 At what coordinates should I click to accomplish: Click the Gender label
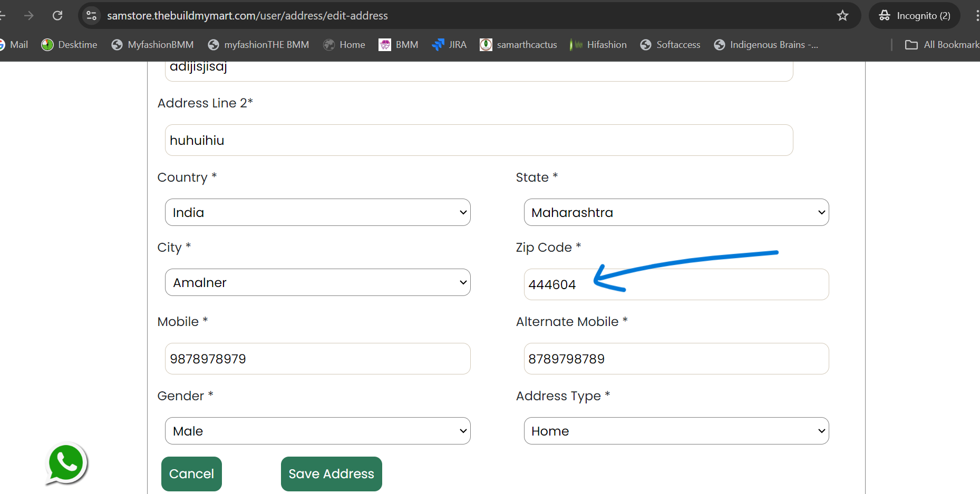pyautogui.click(x=185, y=396)
